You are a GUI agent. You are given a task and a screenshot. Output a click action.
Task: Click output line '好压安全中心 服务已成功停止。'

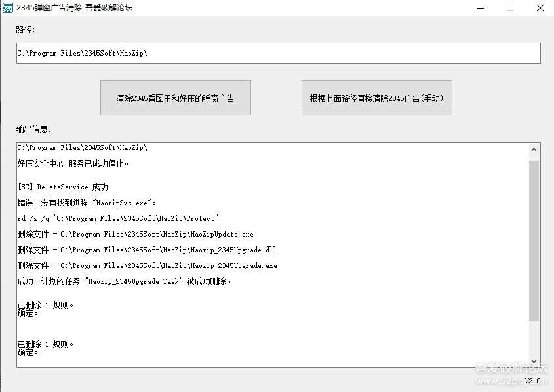click(x=73, y=163)
